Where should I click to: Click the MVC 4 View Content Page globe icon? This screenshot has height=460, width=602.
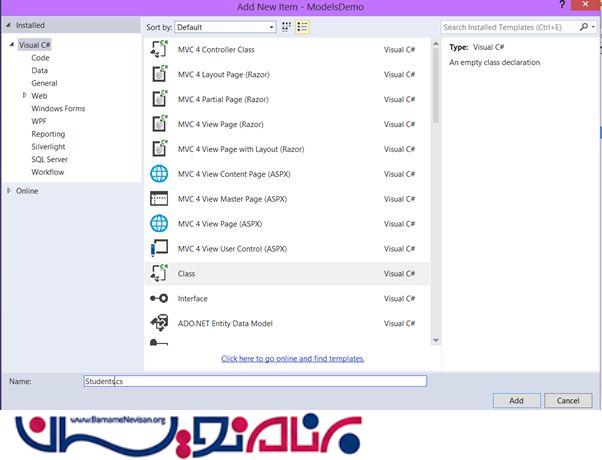click(159, 173)
